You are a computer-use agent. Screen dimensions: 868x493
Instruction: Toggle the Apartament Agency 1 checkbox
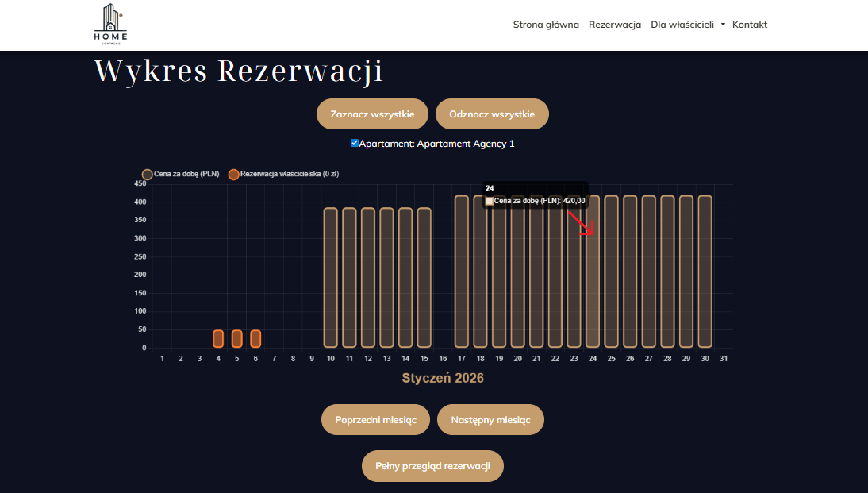(355, 144)
